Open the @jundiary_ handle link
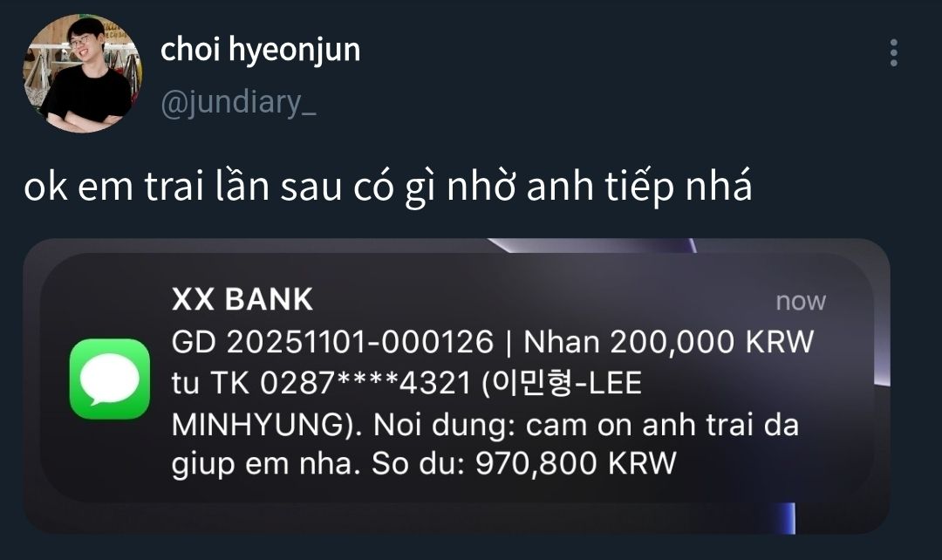Image resolution: width=942 pixels, height=560 pixels. (238, 102)
